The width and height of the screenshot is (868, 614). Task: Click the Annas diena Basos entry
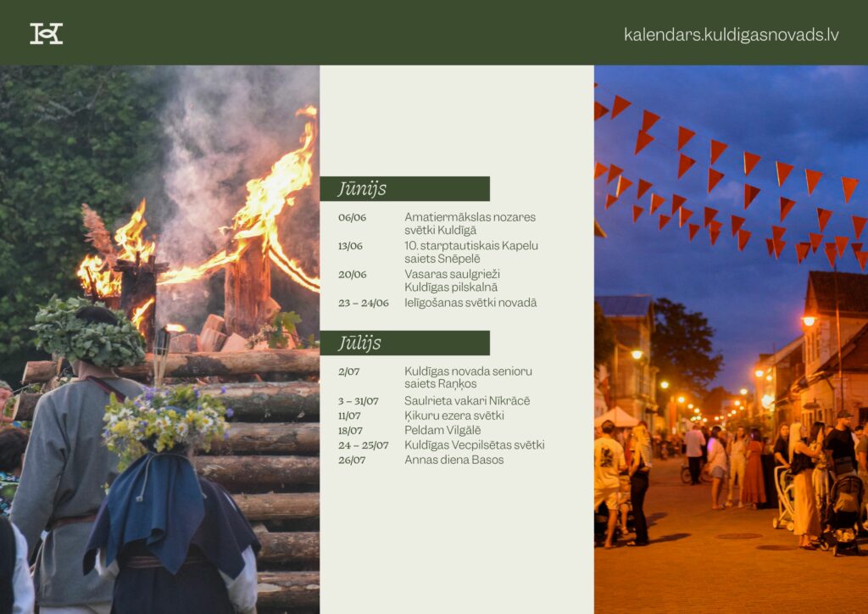[x=453, y=460]
